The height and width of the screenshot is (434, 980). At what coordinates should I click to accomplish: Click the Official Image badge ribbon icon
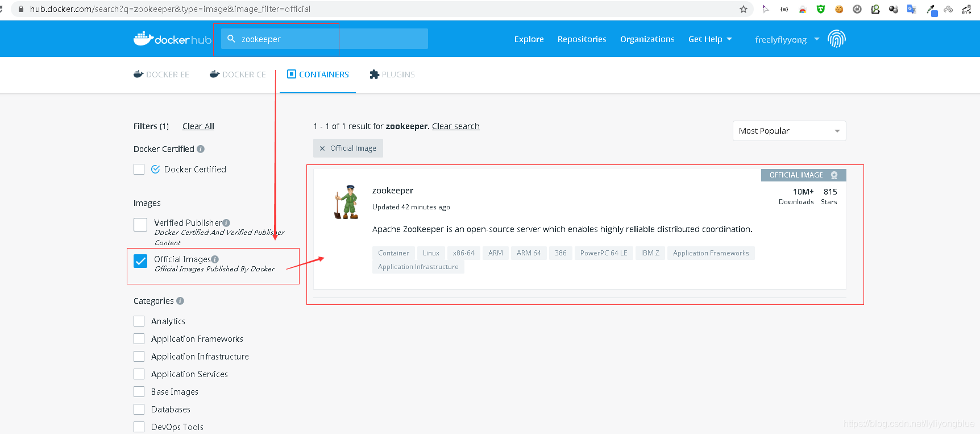(x=834, y=175)
